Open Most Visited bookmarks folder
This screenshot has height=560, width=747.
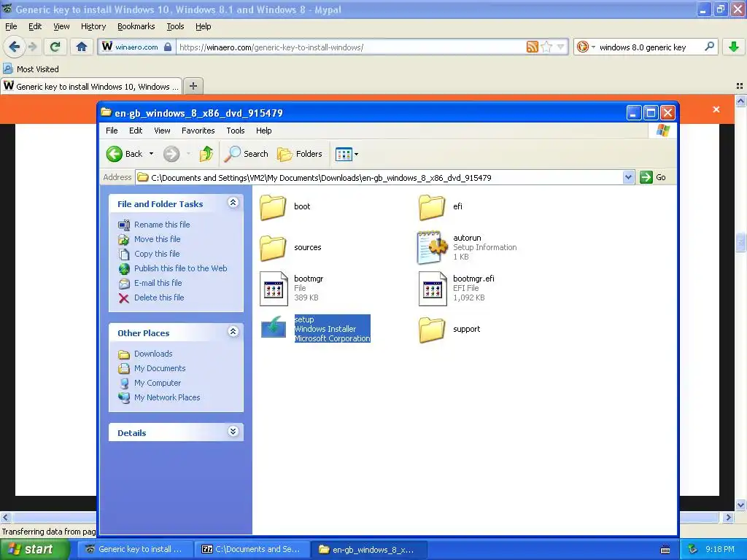[31, 69]
